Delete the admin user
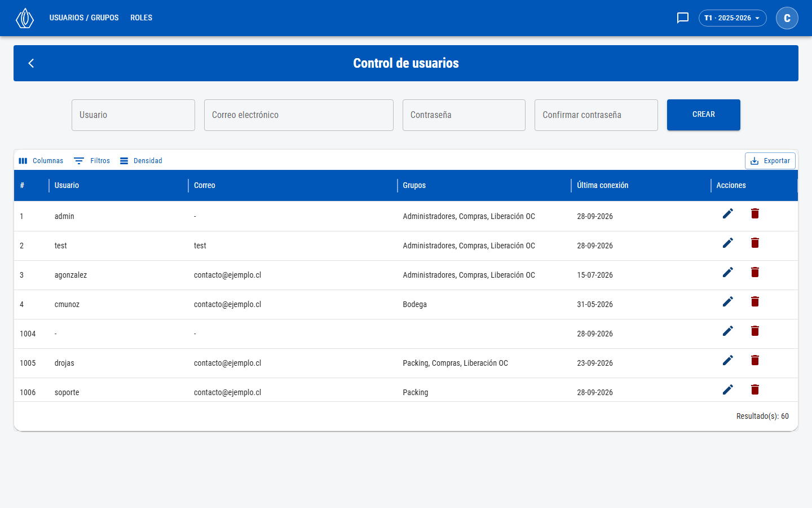Screen dimensions: 812x508 pos(755,213)
